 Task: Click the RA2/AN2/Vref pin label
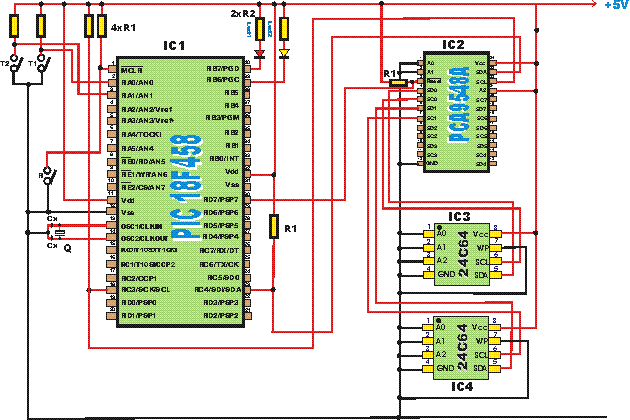coord(147,109)
